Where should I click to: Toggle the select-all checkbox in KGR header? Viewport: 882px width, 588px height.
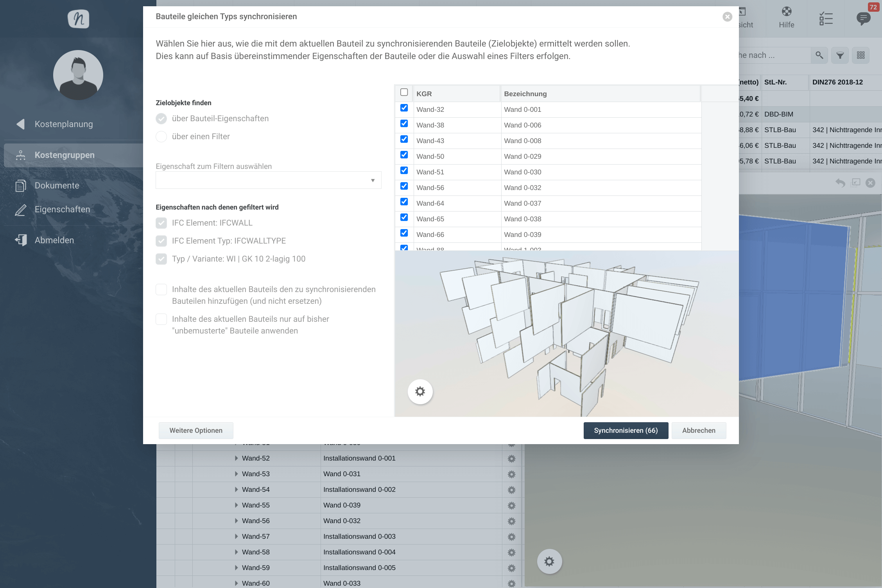click(x=404, y=92)
